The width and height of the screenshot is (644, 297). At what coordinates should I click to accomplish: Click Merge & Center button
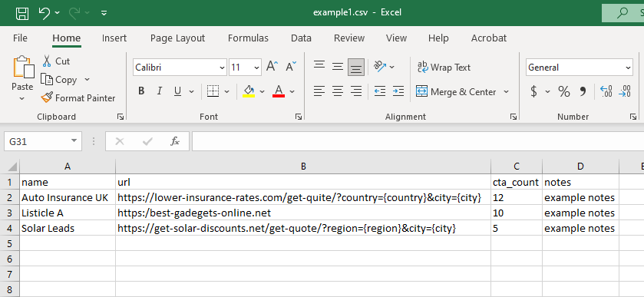pyautogui.click(x=456, y=91)
